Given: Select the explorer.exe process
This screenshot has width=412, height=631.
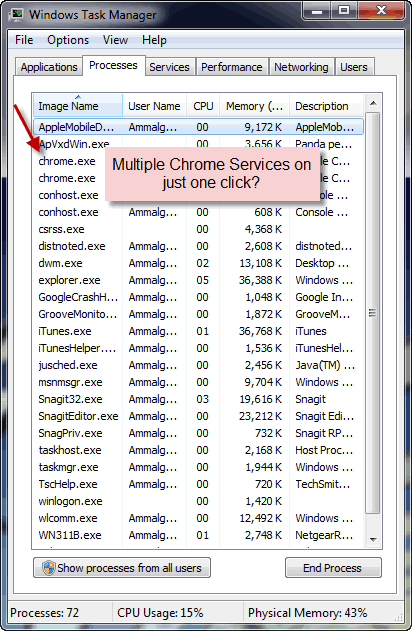Looking at the screenshot, I should coord(199,280).
